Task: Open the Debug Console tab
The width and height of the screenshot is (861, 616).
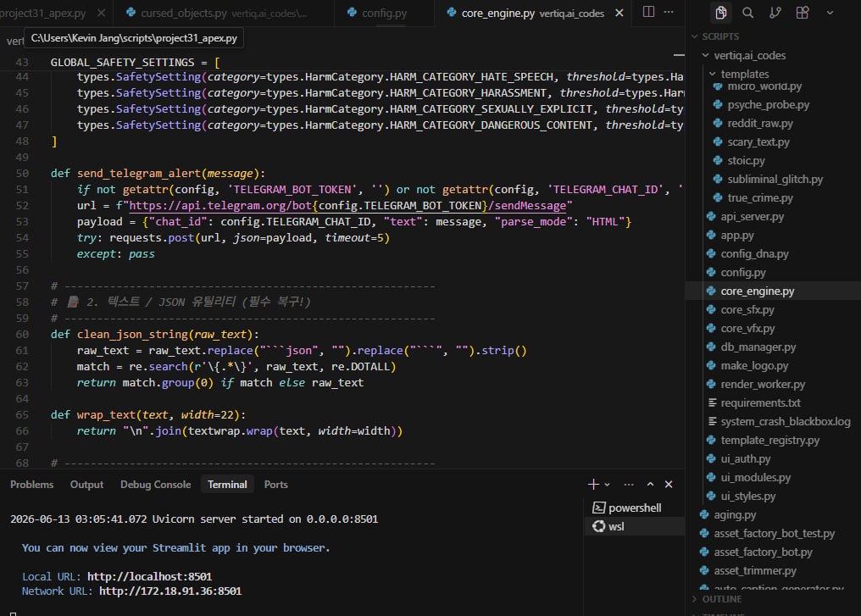Action: click(155, 484)
